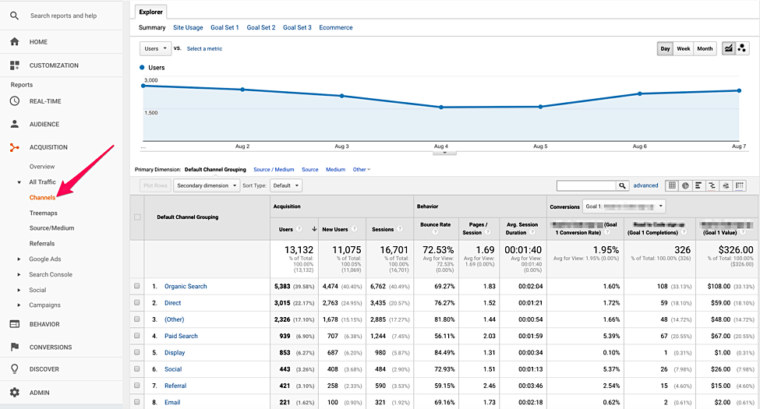Open the Treemaps report in sidebar
The height and width of the screenshot is (409, 760).
click(x=43, y=213)
